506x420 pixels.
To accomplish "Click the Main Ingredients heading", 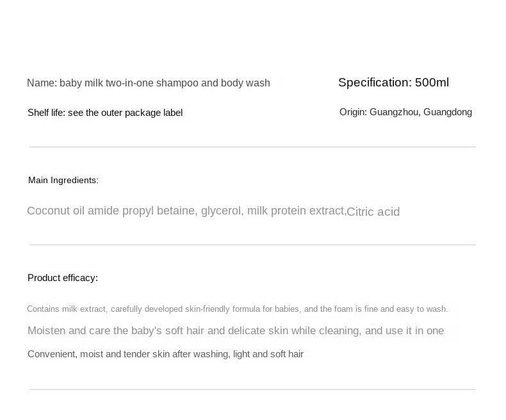I will (x=63, y=180).
